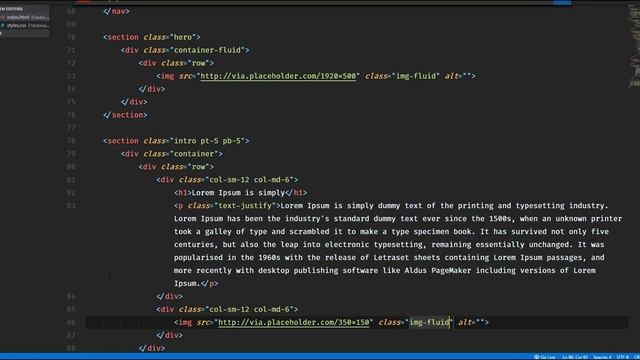Click the Go Live broadcast icon
Screen dimensions: 640x360
pos(536,357)
